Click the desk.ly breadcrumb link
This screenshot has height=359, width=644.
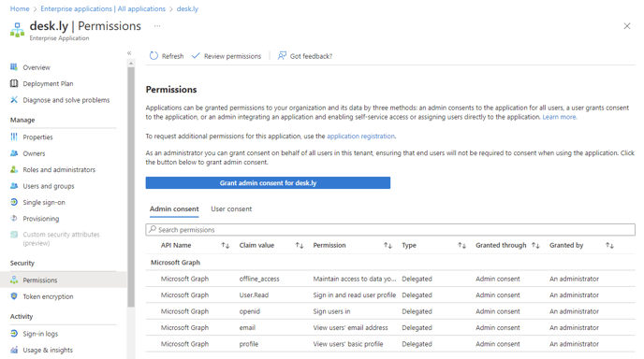[187, 8]
